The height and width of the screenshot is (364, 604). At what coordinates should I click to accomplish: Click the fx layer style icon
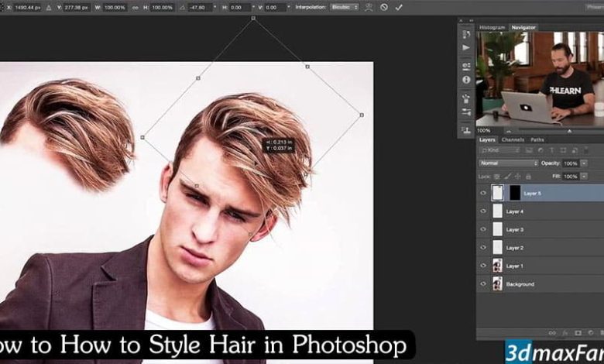(565, 333)
